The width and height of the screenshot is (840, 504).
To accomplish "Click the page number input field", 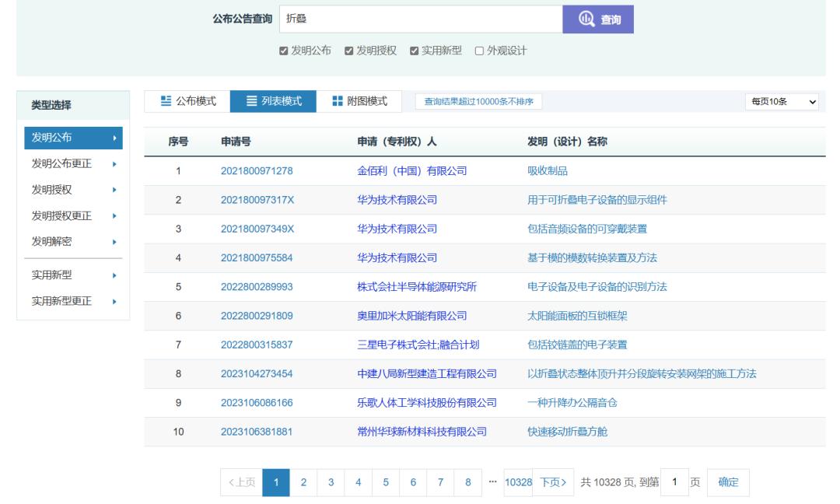I will (675, 482).
